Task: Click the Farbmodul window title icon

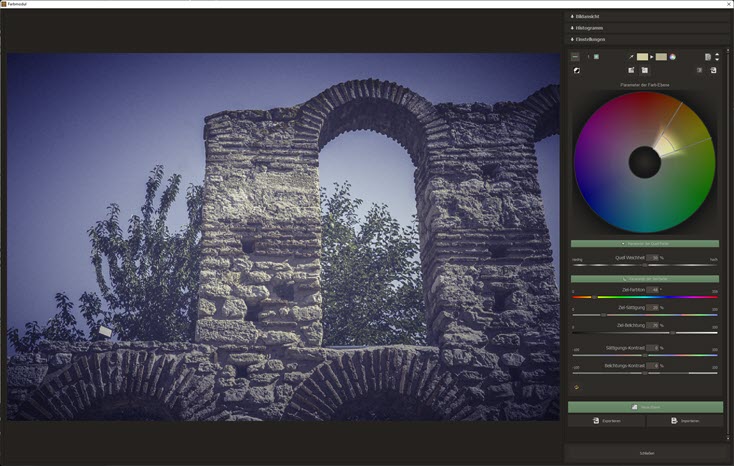Action: (x=4, y=4)
